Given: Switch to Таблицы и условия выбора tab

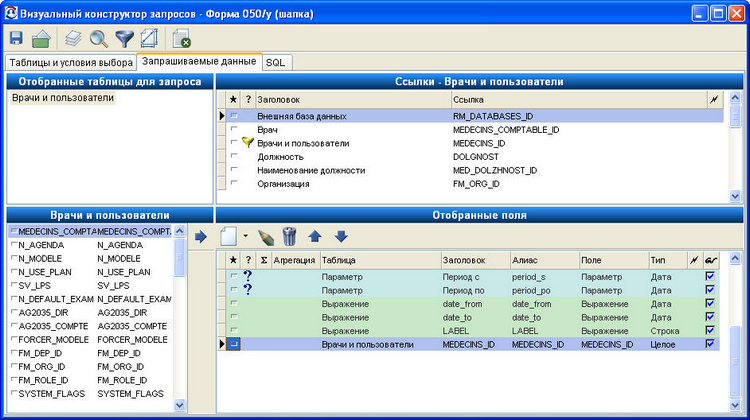Looking at the screenshot, I should [71, 63].
